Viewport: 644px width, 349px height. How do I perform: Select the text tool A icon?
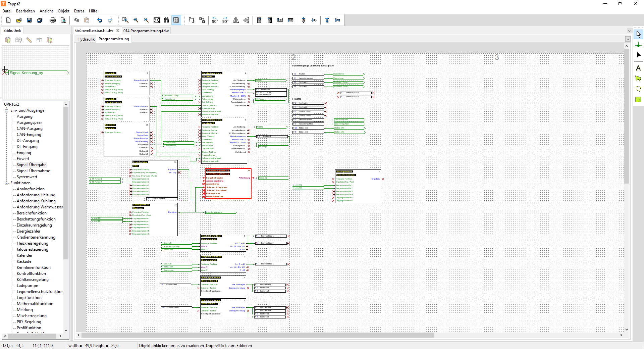click(638, 68)
